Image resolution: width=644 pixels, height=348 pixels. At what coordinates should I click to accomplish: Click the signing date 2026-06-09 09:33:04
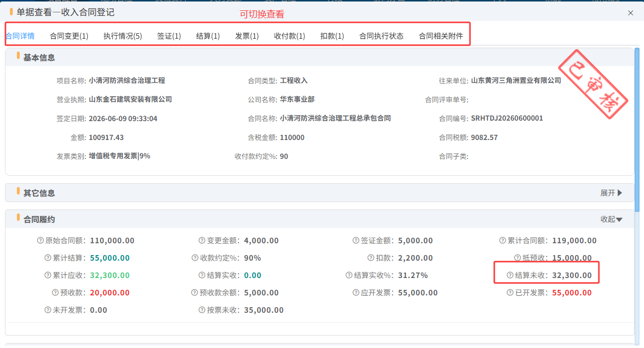click(x=123, y=119)
